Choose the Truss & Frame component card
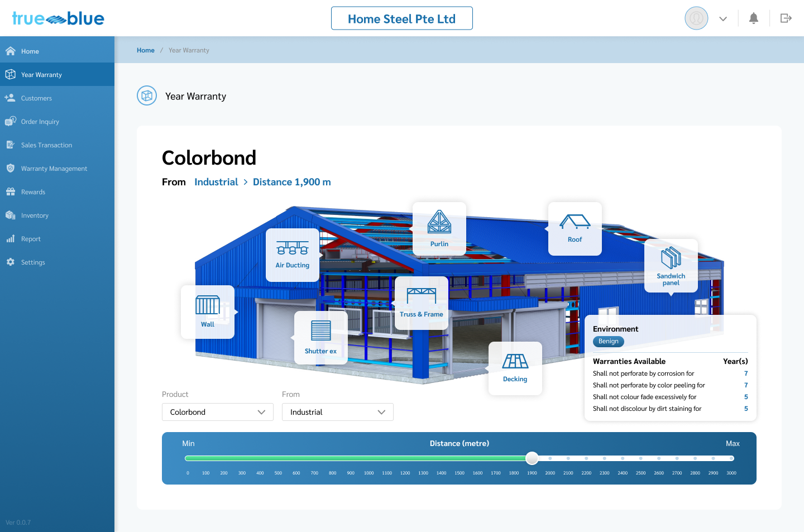Screen dimensions: 804x532 click(x=422, y=303)
